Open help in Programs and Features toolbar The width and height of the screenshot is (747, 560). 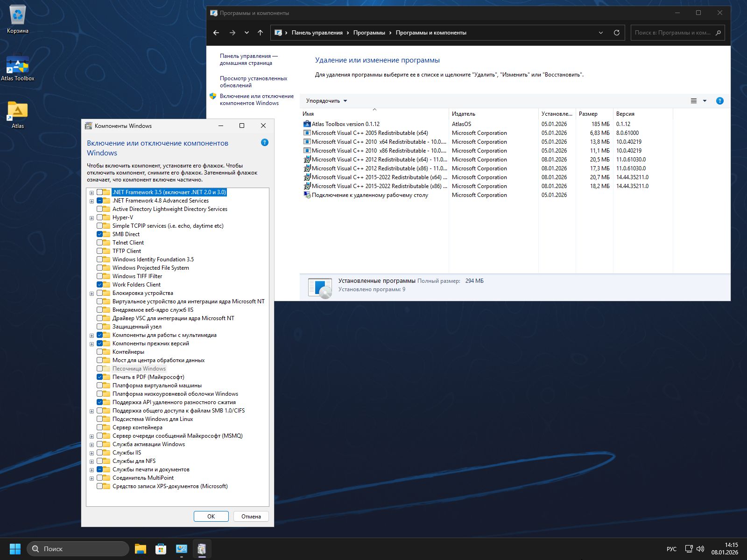[719, 101]
